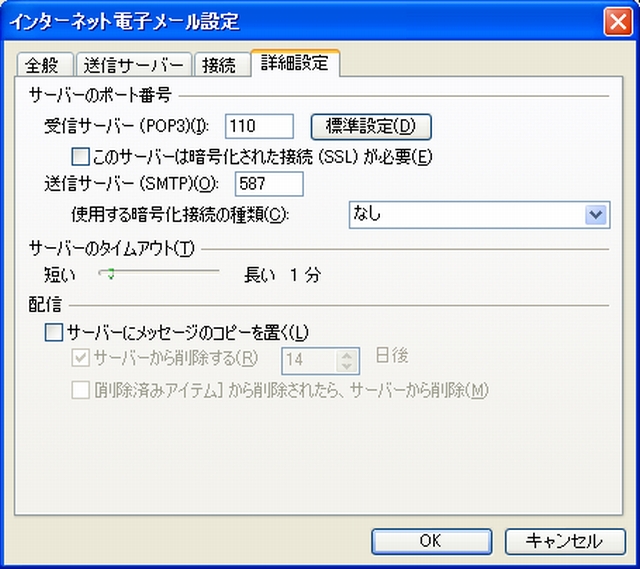This screenshot has height=569, width=640.
Task: Click the 使用する暗号化接続の種類(C) label
Action: point(180,215)
